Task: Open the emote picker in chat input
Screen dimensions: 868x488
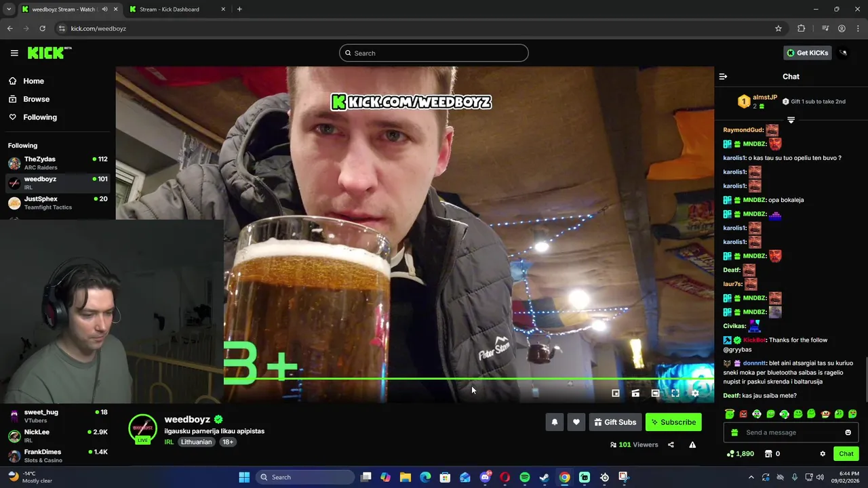Action: point(848,432)
